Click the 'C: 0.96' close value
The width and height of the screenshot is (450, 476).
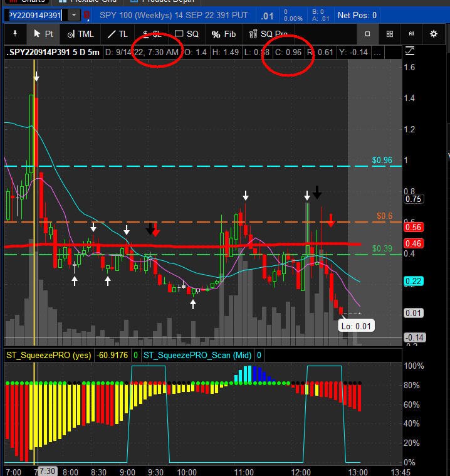pos(288,52)
